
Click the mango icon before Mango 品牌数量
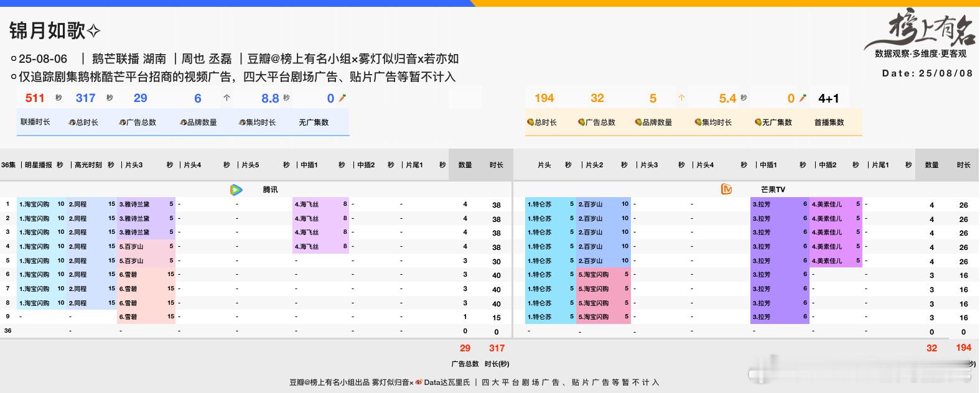638,123
